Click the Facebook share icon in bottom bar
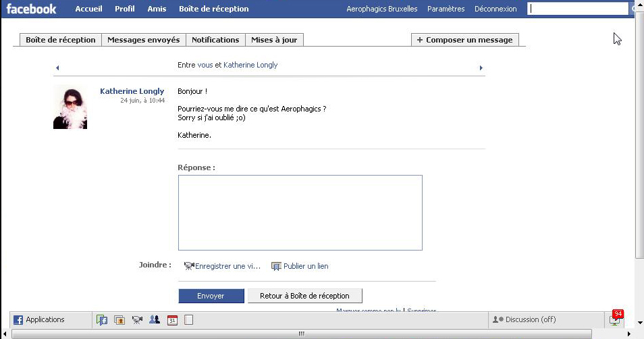644x339 pixels. click(102, 320)
